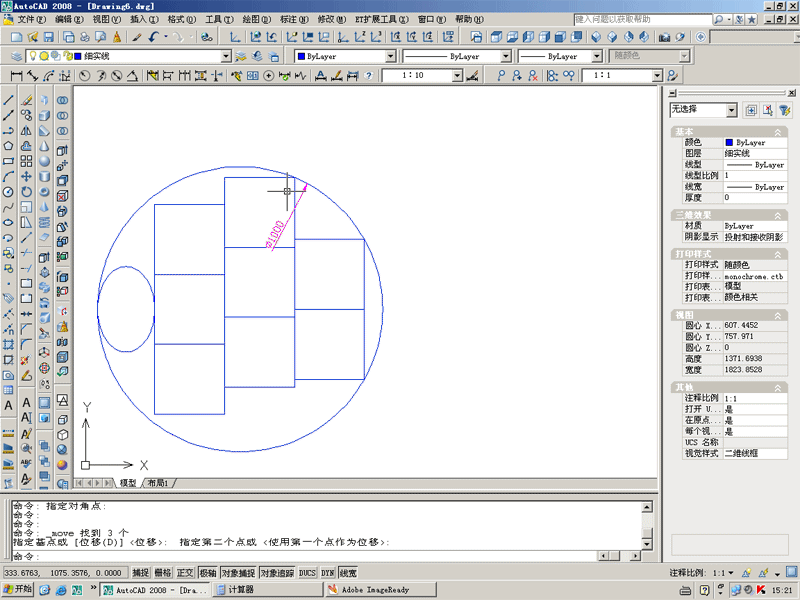Screen dimensions: 800x600
Task: Open the 绘图(D) menu
Action: coord(257,19)
